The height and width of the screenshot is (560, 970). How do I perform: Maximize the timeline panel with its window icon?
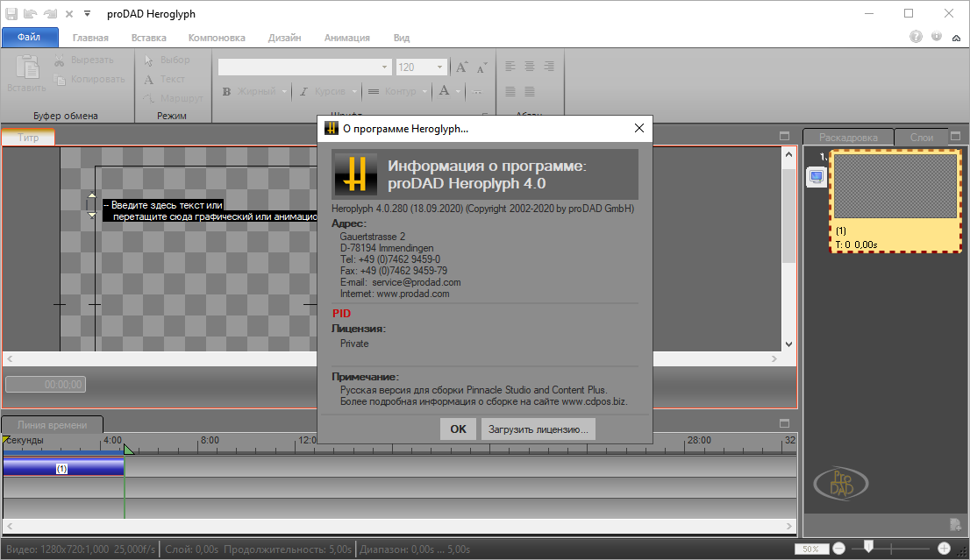784,423
